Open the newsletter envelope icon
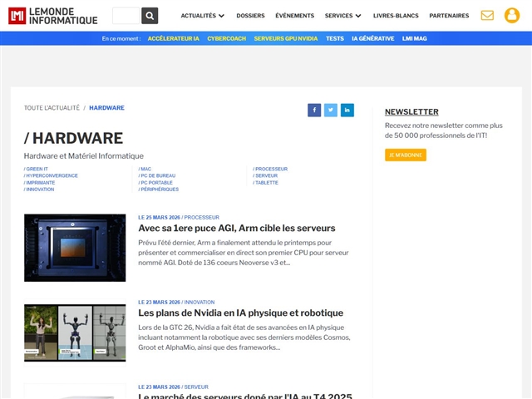This screenshot has width=532, height=399. click(x=487, y=16)
